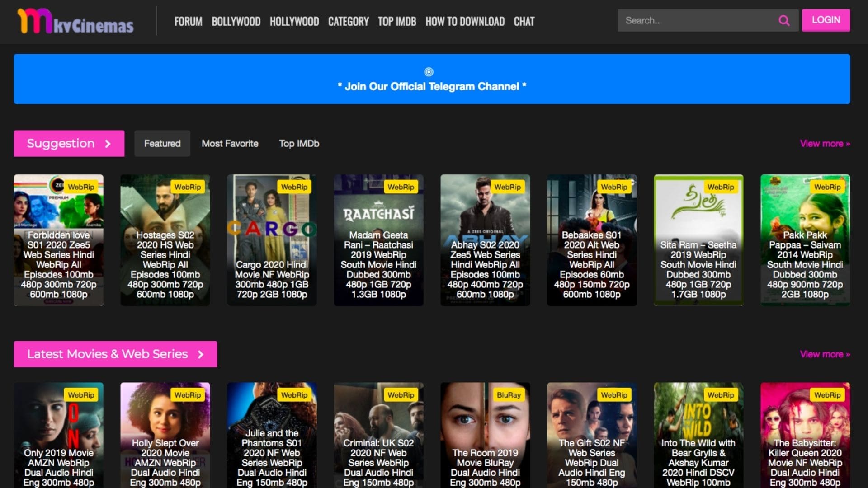The height and width of the screenshot is (488, 868).
Task: Click WebRip badge on Forbidden love poster
Action: [81, 187]
